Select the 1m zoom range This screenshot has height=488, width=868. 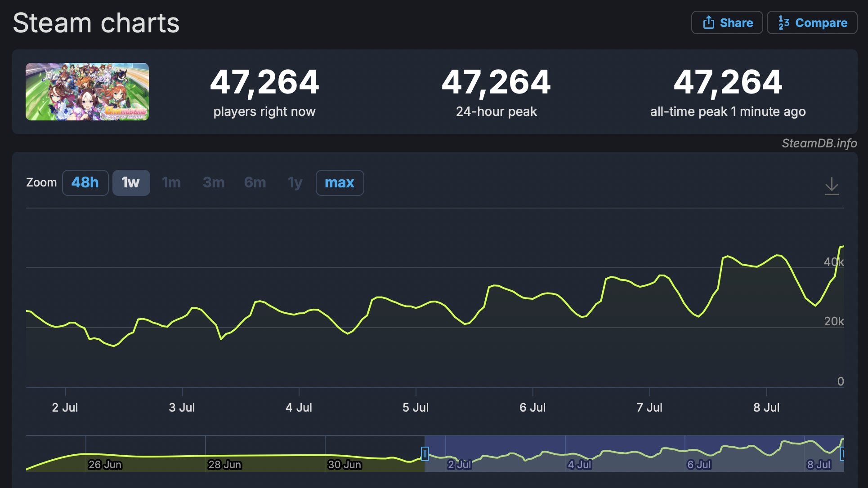171,183
